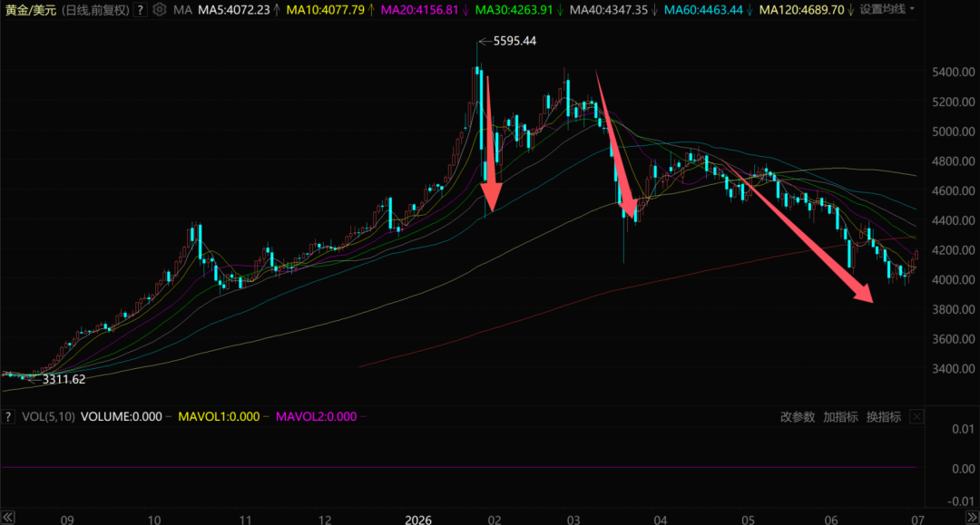Image resolution: width=980 pixels, height=525 pixels.
Task: Click the 4800.00 price axis label
Action: coord(953,161)
